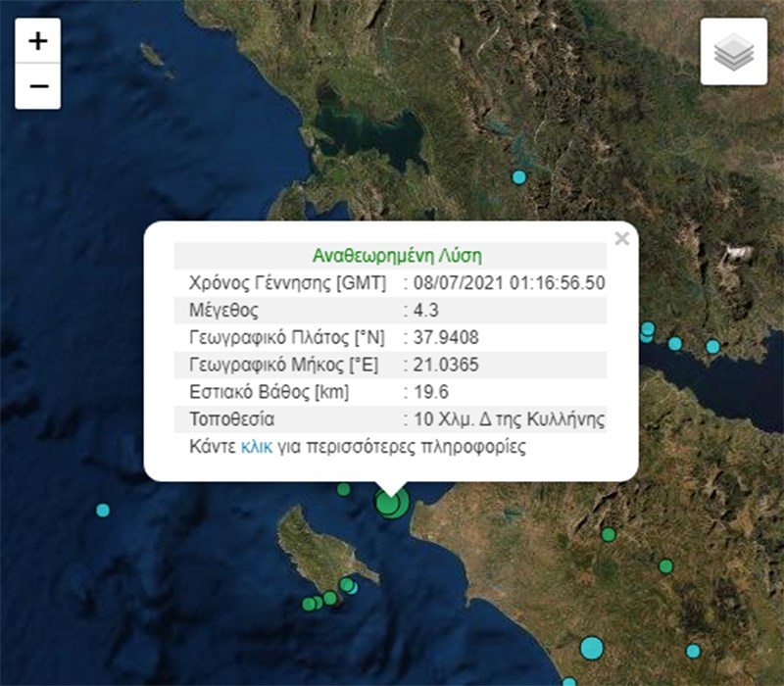Click the green marker just east of Kyllini coast

609,534
